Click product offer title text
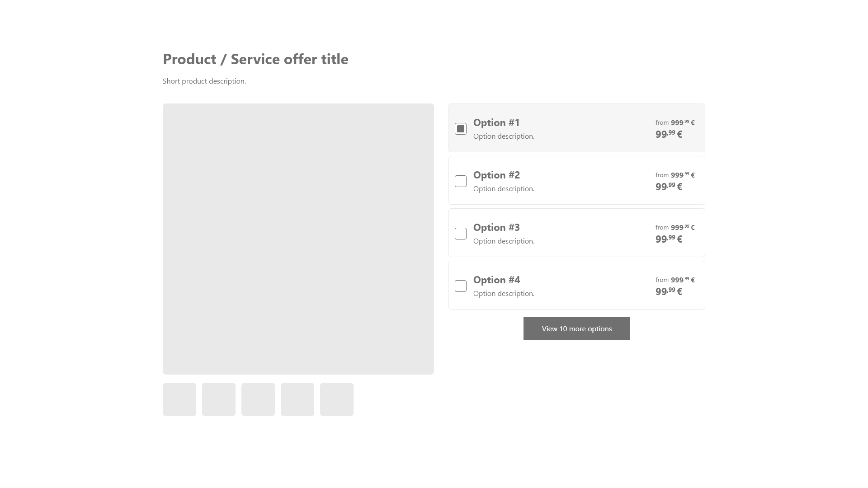The height and width of the screenshot is (488, 868). point(256,58)
